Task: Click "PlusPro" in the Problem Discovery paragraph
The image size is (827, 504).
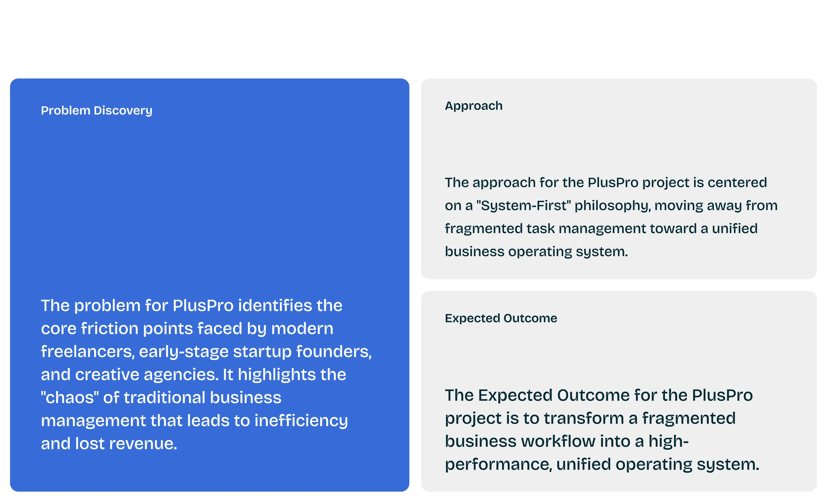Action: tap(203, 305)
